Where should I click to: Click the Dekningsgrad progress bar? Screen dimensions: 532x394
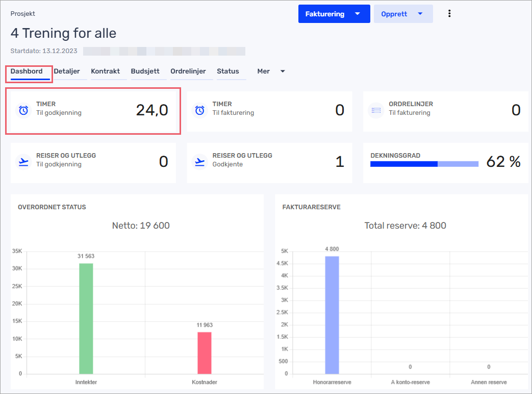(x=424, y=164)
